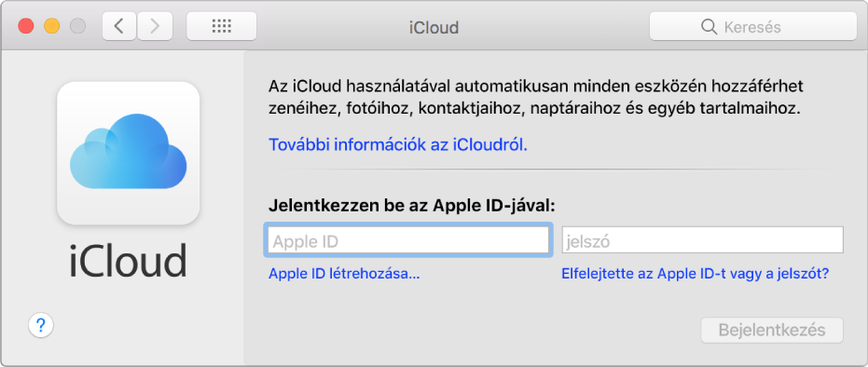Click the large iCloud label under the logo
868x367 pixels.
click(x=129, y=260)
